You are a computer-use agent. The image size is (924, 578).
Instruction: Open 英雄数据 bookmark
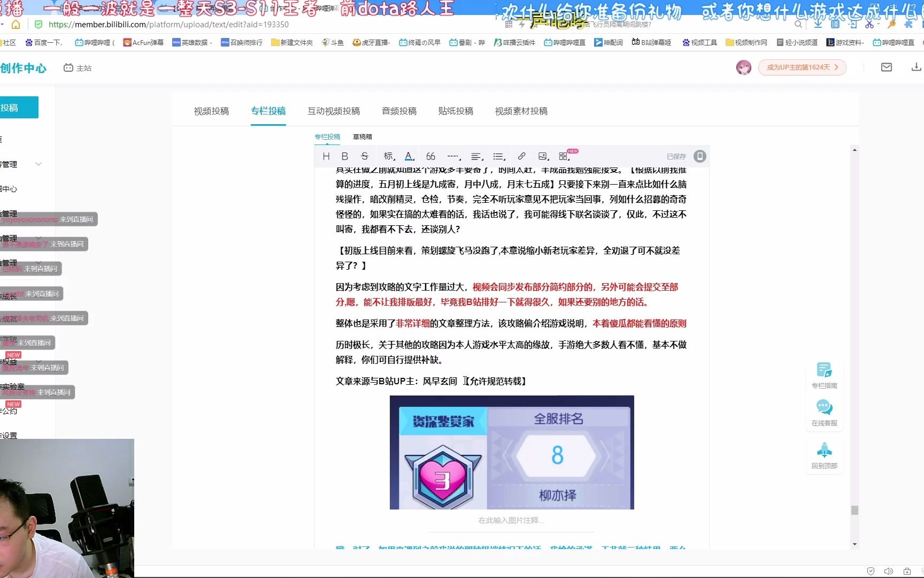192,42
